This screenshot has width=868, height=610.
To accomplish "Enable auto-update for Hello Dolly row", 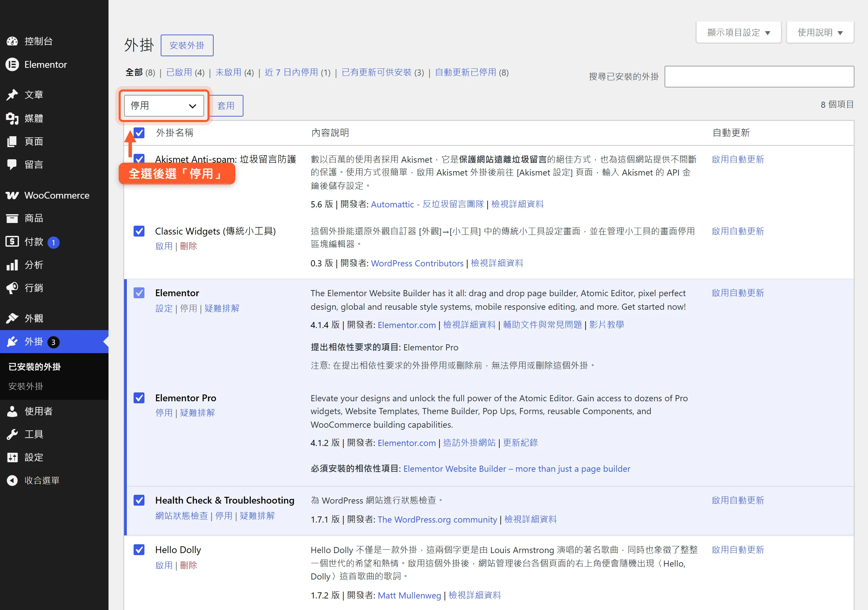I will 737,550.
